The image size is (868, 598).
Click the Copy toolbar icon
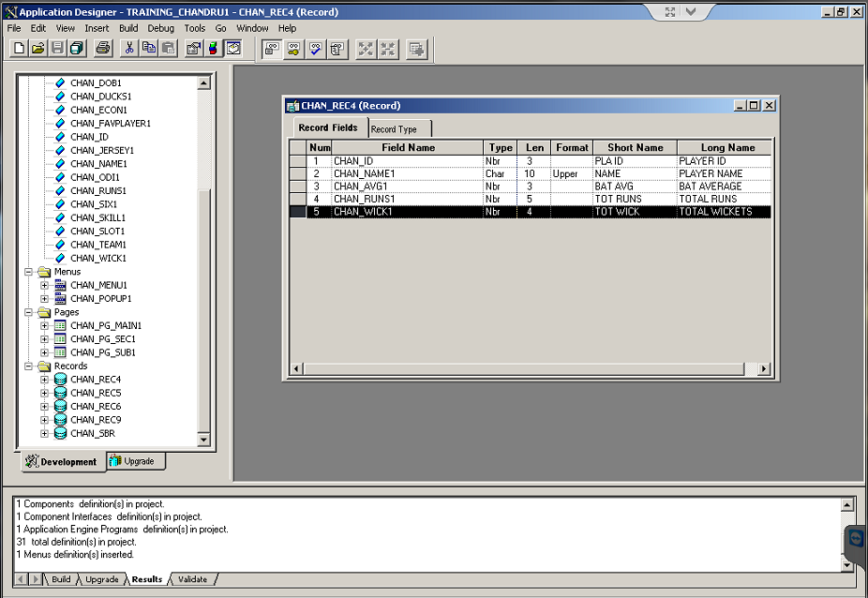(150, 49)
